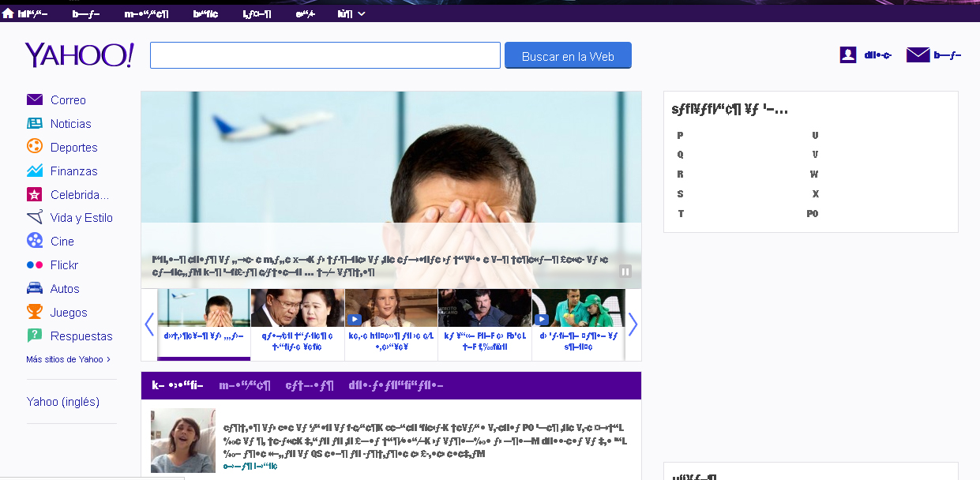Screen dimensions: 980x480
Task: Open the Celebrida... star icon in the sidebar
Action: [35, 194]
